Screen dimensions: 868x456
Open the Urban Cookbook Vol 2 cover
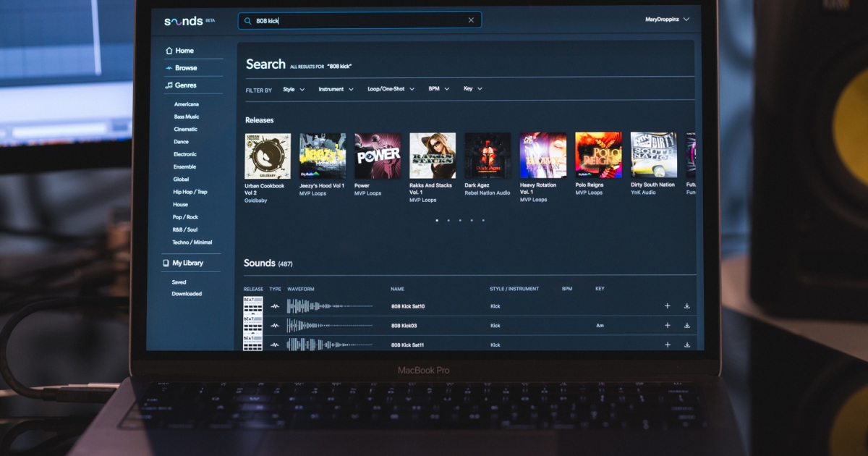[x=268, y=156]
